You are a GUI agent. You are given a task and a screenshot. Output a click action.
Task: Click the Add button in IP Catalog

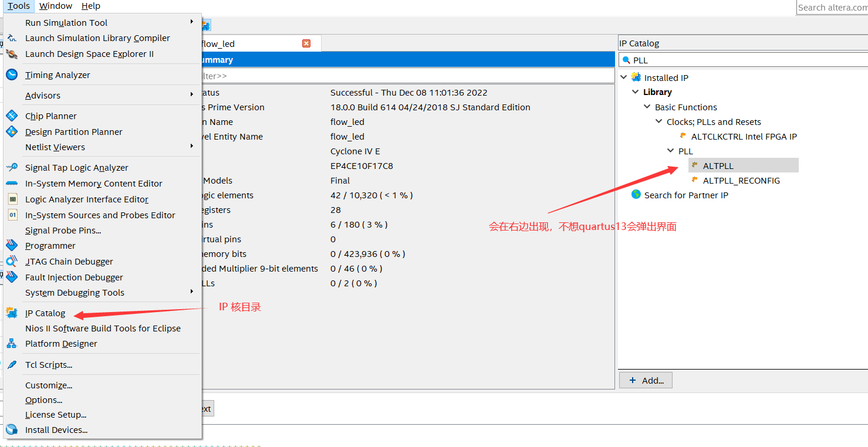[x=646, y=380]
